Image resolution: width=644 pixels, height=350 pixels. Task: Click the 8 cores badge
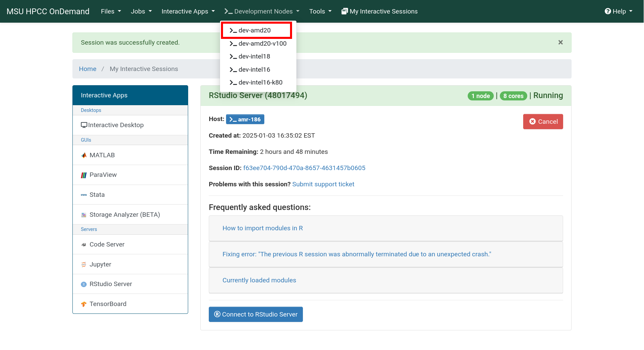point(513,96)
